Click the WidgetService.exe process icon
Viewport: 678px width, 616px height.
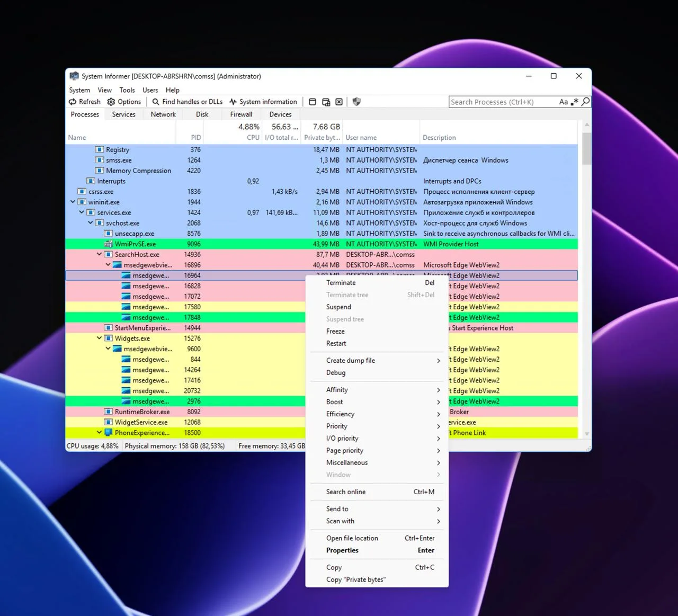pos(109,422)
